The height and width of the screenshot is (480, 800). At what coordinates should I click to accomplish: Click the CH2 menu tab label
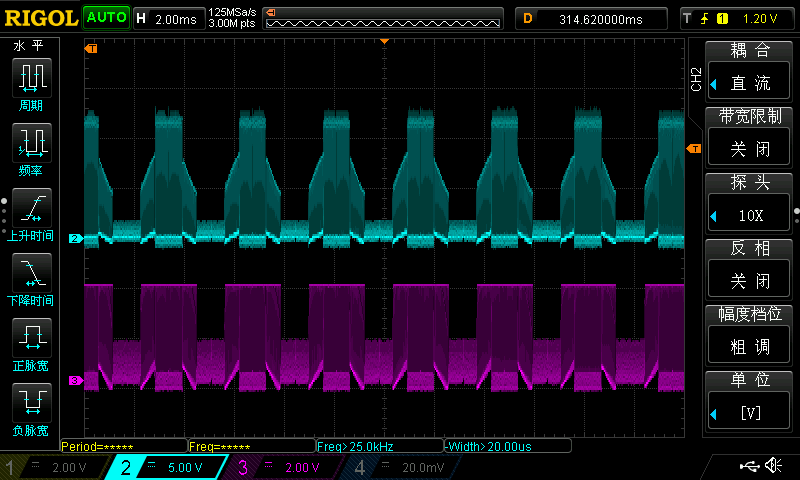[696, 79]
